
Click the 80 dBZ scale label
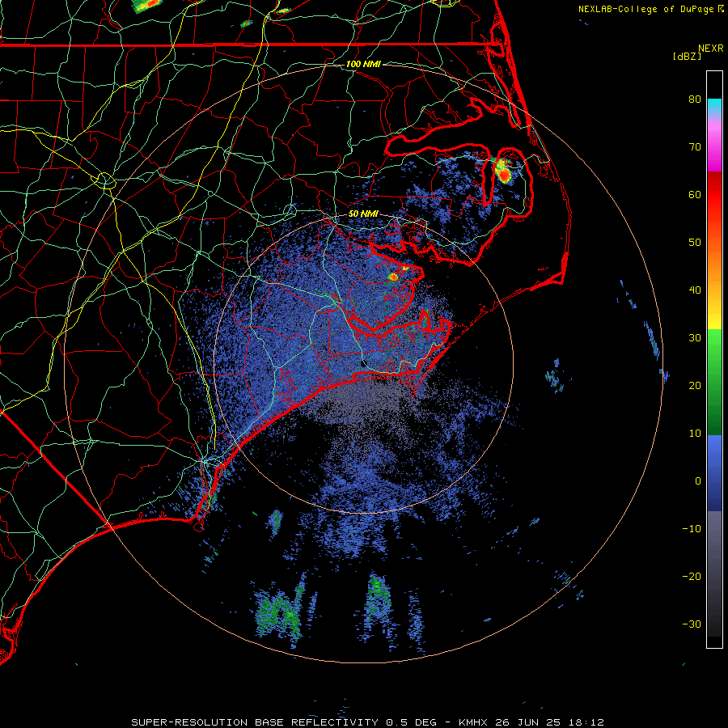[x=695, y=99]
